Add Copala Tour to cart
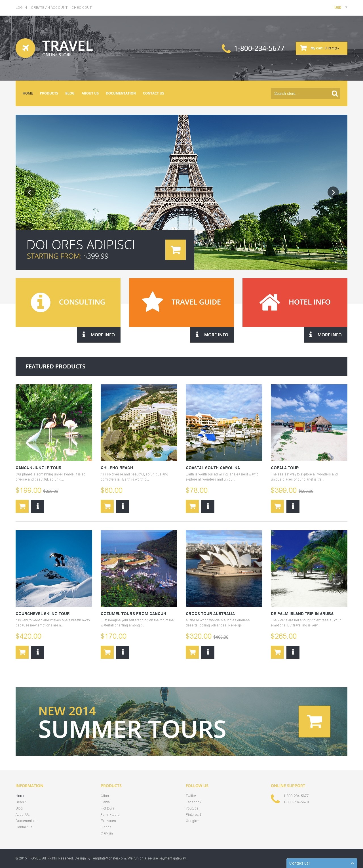The height and width of the screenshot is (868, 363). tap(277, 506)
